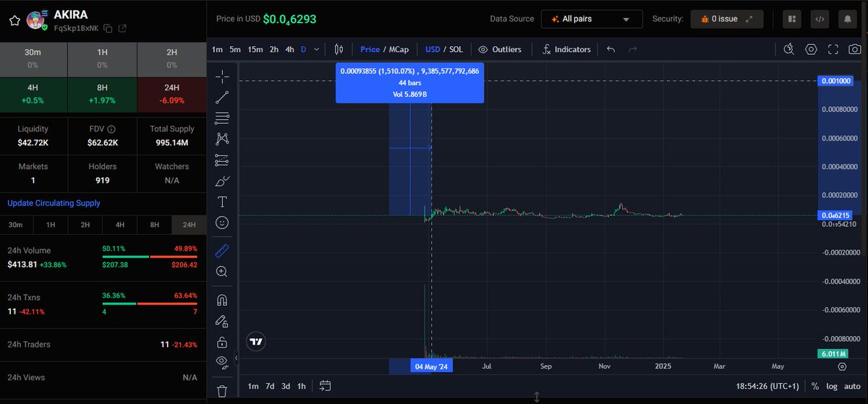Screen dimensions: 868x404
Task: Click the TradingView logo
Action: tap(255, 342)
